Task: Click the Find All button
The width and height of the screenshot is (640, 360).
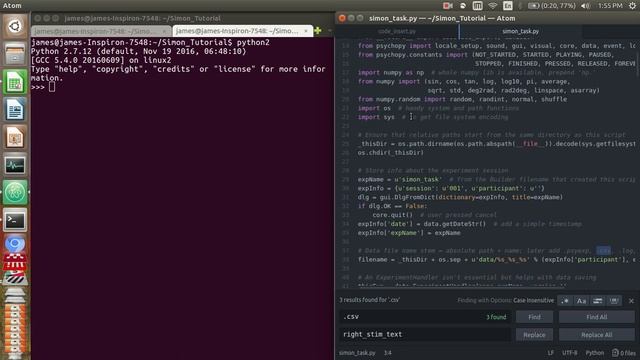Action: [596, 317]
